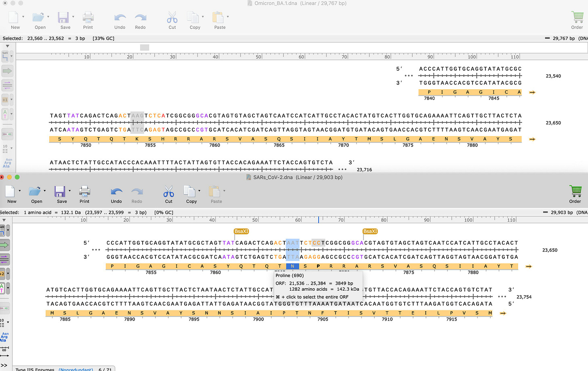Screen dimensions: 588x371
Task: Toggle ORF arrows display in the Omicron sidebar
Action: click(x=7, y=134)
